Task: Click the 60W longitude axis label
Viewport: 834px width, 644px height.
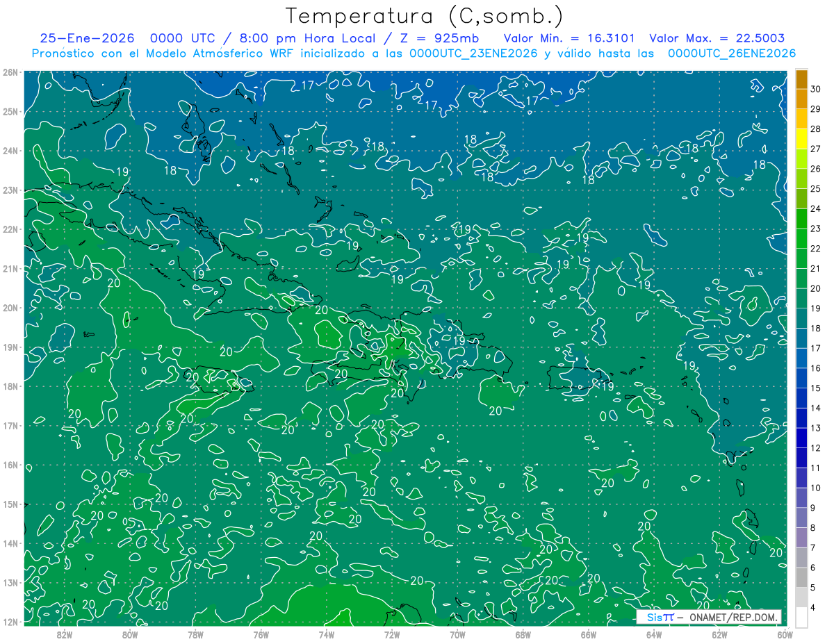Action: click(x=785, y=634)
